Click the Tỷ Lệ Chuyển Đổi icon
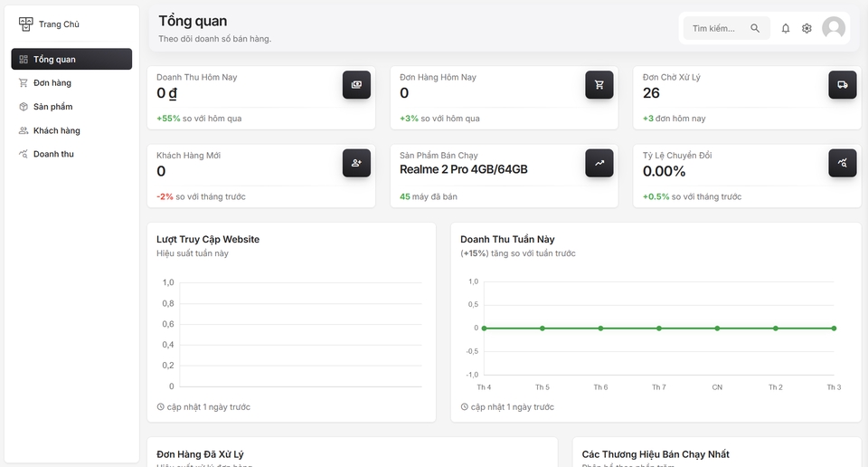This screenshot has width=868, height=467. click(x=842, y=163)
